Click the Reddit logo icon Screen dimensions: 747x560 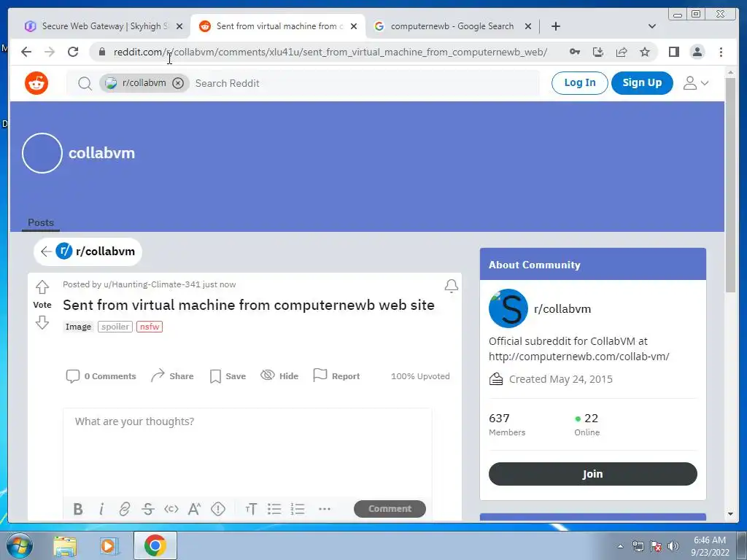(x=36, y=83)
